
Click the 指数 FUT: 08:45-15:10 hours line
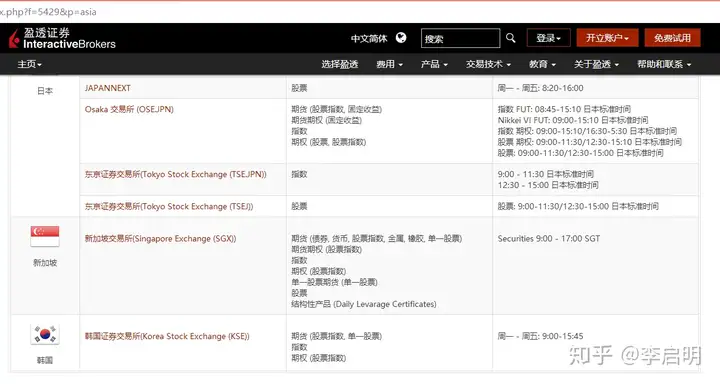click(564, 109)
